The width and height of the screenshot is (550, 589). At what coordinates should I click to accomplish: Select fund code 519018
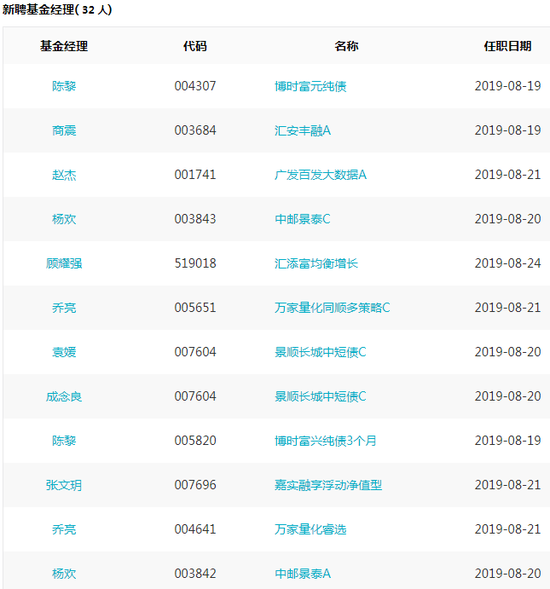(195, 263)
